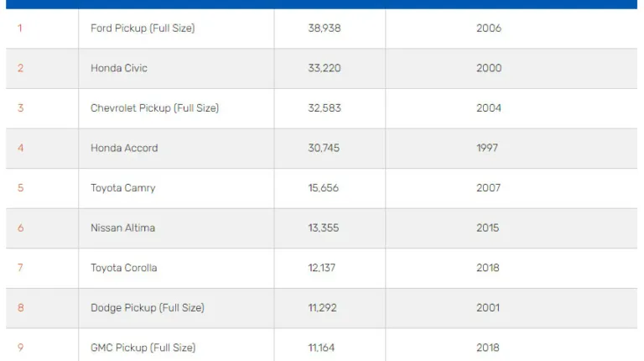Viewport: 644px width, 361px height.
Task: Click rank number 4
Action: point(21,148)
